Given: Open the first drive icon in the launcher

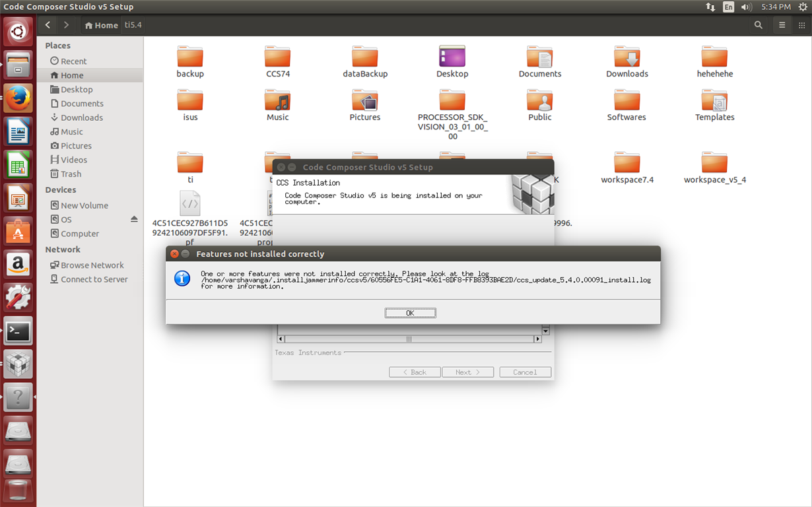Looking at the screenshot, I should tap(18, 430).
